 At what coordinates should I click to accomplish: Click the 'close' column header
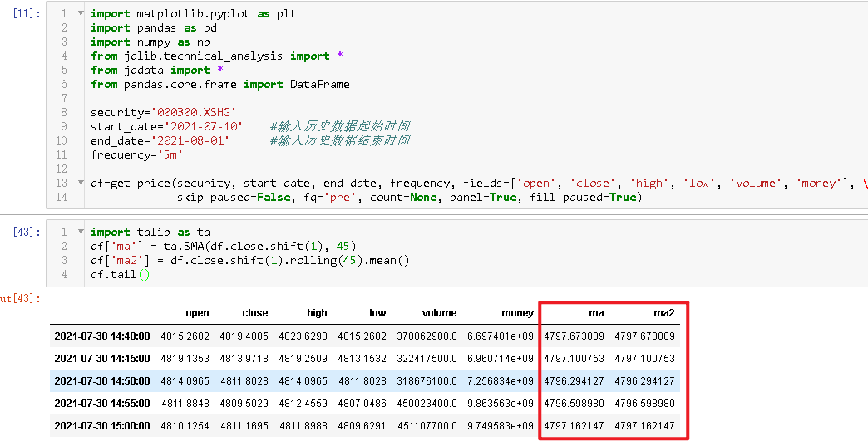[x=254, y=313]
